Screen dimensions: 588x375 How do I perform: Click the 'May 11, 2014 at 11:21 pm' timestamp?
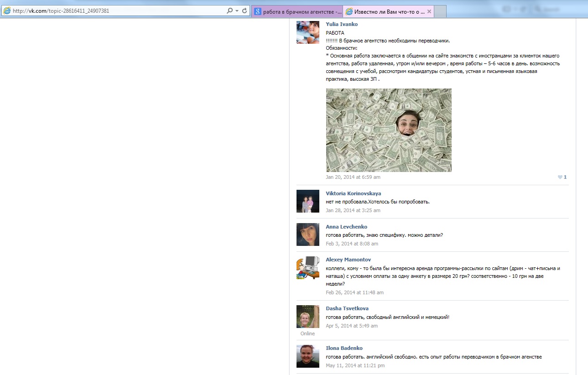(355, 365)
